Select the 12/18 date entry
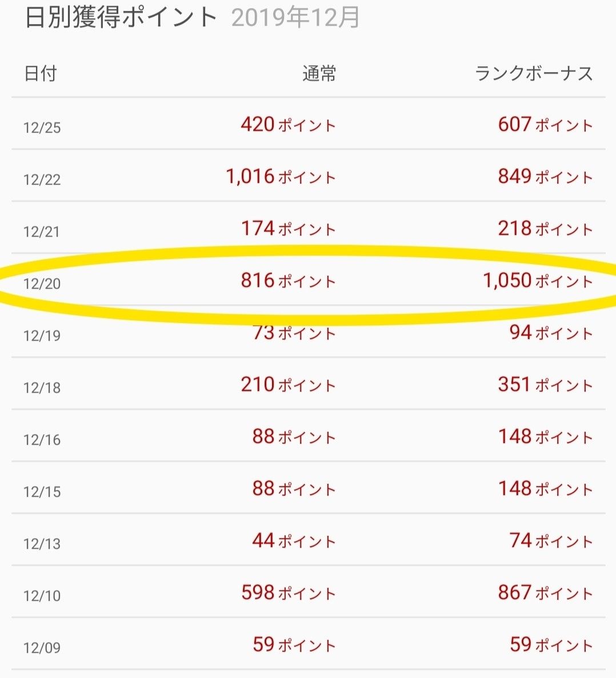The height and width of the screenshot is (678, 616). click(x=42, y=388)
